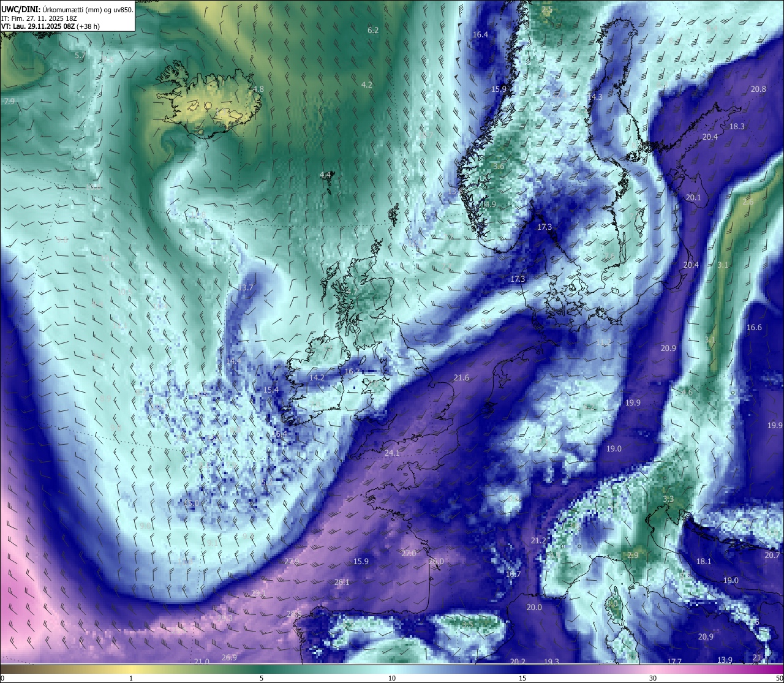Viewport: 784px width, 683px height.
Task: Click the map value '13.7' northwest of Ireland
Action: 246,287
